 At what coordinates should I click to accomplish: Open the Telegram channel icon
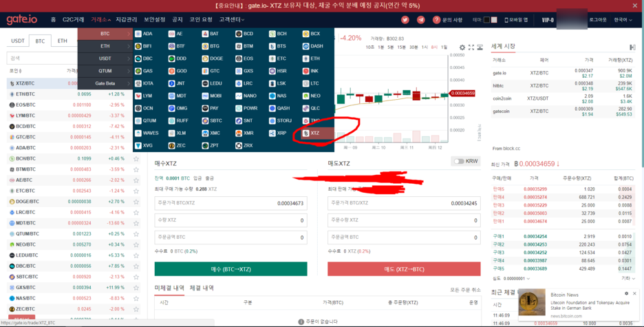420,20
